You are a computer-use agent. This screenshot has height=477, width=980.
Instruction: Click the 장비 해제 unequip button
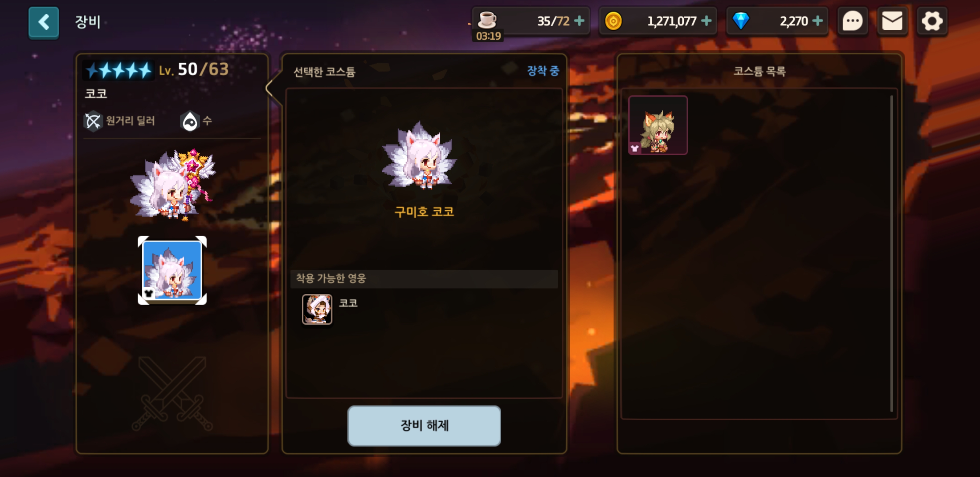click(424, 426)
